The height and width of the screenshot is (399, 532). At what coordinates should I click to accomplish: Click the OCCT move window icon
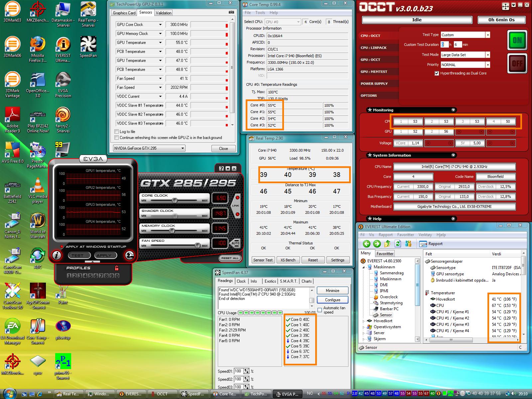(x=505, y=6)
